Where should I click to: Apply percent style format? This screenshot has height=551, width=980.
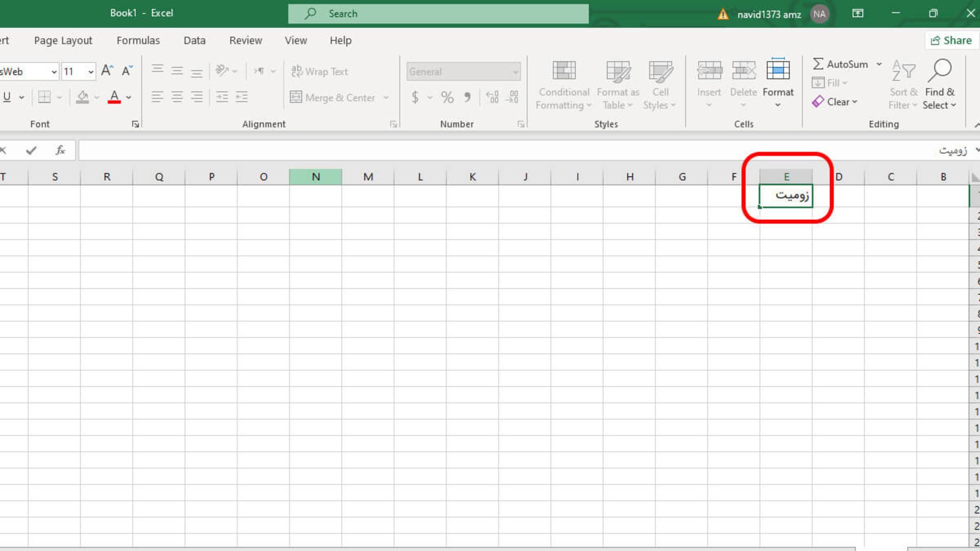click(x=447, y=97)
